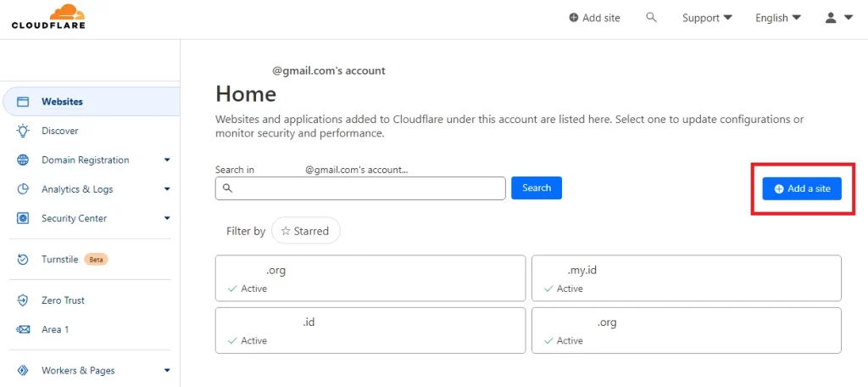This screenshot has height=387, width=868.
Task: Click the plus icon in Add a site button
Action: [x=779, y=189]
